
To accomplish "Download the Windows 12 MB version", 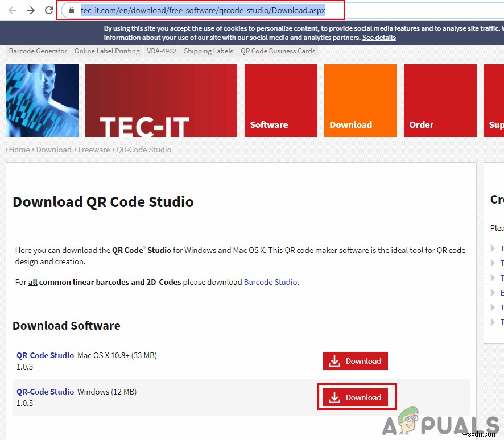I will (x=355, y=397).
